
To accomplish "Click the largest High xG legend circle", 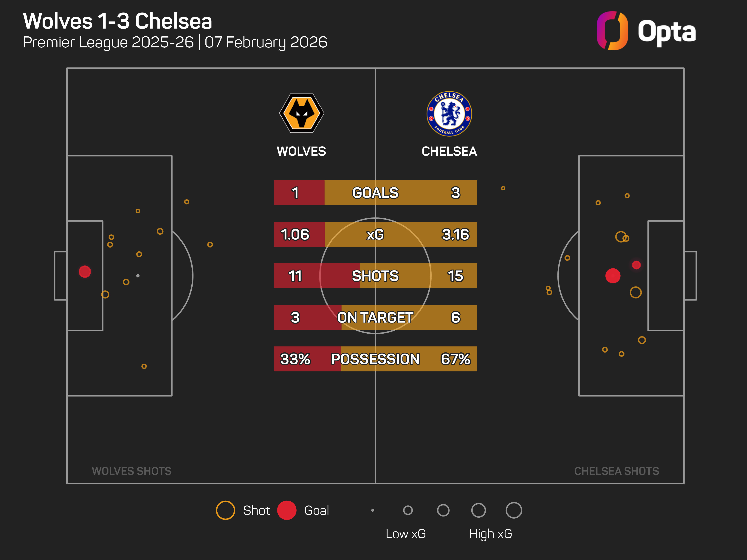I will [x=514, y=510].
